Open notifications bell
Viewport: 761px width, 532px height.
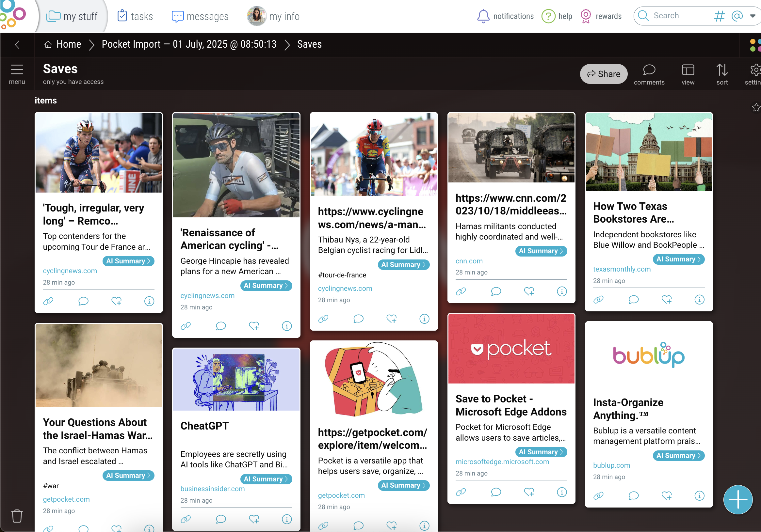coord(483,16)
